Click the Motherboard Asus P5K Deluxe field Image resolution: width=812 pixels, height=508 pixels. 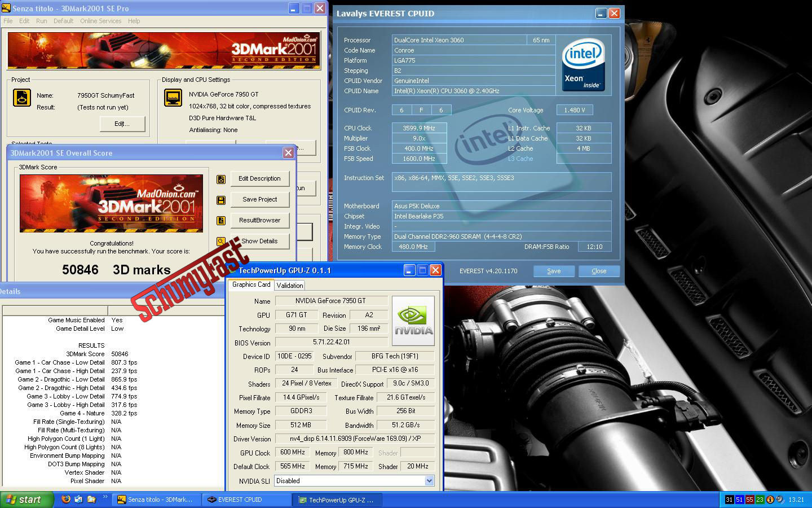(x=501, y=206)
